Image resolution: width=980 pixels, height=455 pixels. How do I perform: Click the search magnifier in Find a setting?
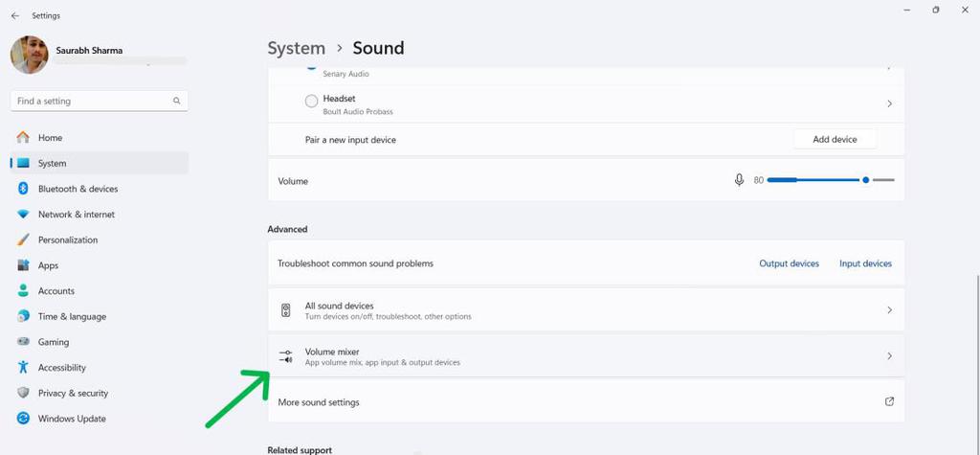click(177, 101)
